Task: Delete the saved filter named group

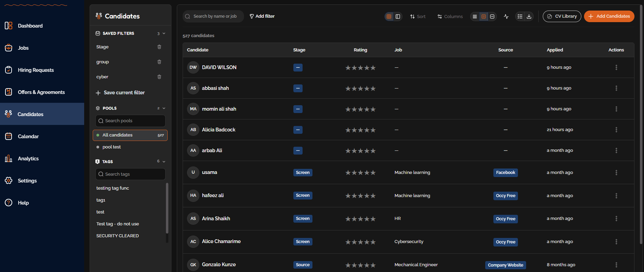Action: click(159, 62)
